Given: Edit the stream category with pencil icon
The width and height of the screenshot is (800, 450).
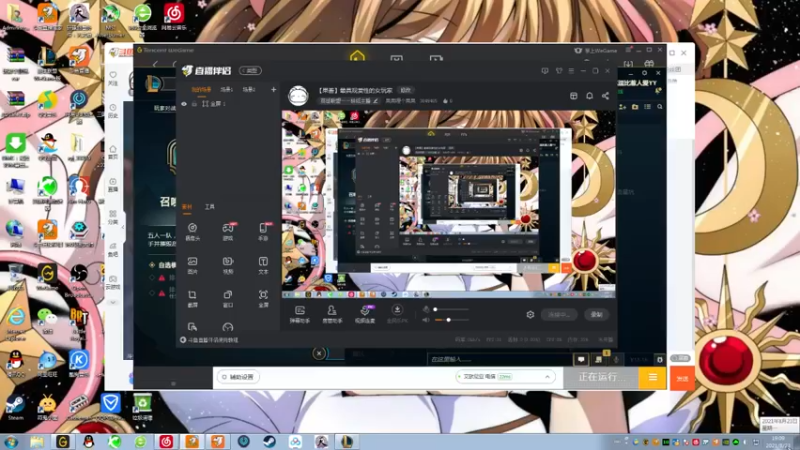Looking at the screenshot, I should click(x=376, y=101).
